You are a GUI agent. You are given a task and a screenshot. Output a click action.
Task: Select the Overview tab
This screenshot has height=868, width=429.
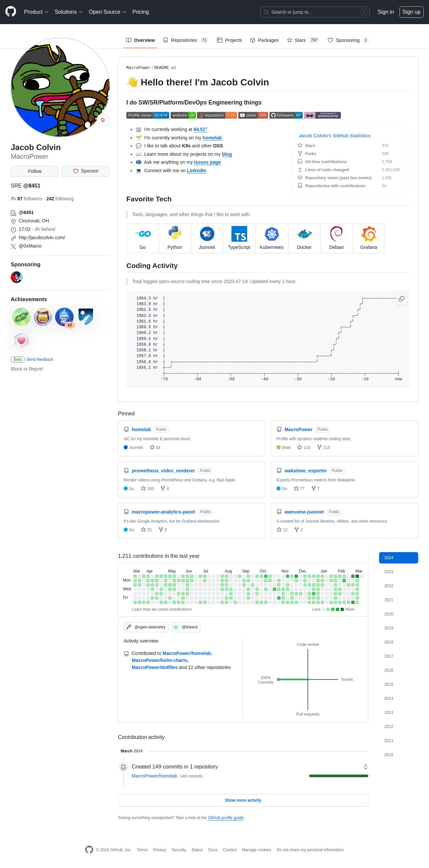tap(140, 40)
